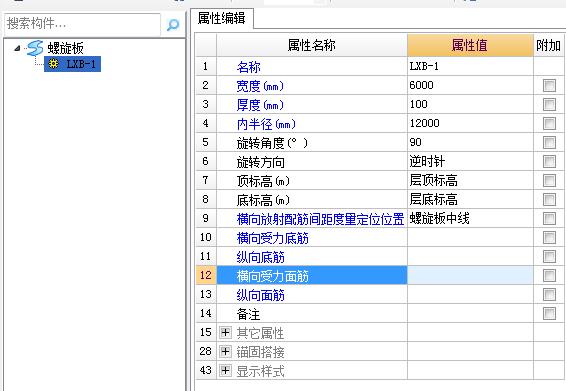
Task: Tick the 附加 checkbox for 横向放射配筋间距度量定位位置
Action: pyautogui.click(x=549, y=218)
